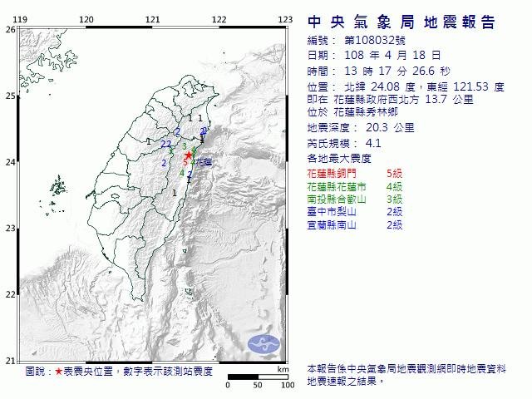
Task: Click the 花蓮 label on the map
Action: tap(203, 162)
